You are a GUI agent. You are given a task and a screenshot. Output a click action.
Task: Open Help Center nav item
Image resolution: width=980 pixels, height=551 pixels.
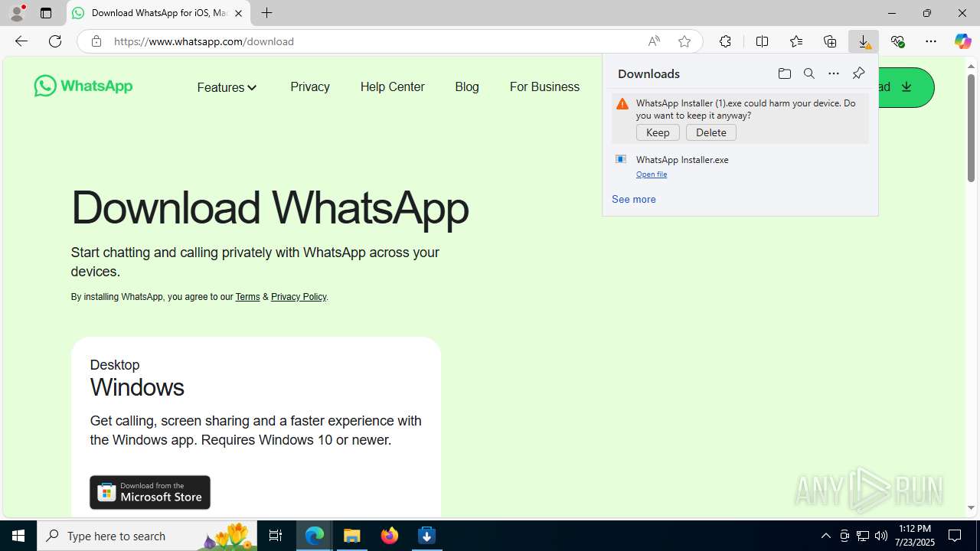point(392,86)
